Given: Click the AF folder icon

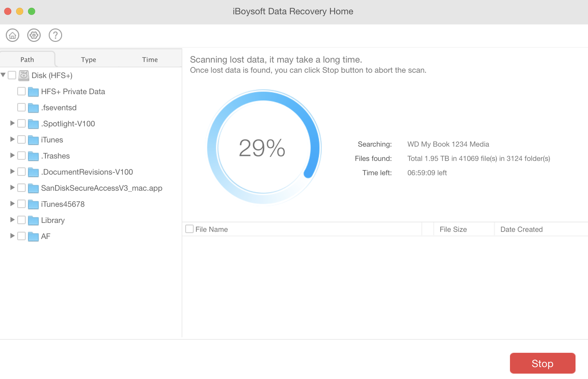Looking at the screenshot, I should (33, 236).
